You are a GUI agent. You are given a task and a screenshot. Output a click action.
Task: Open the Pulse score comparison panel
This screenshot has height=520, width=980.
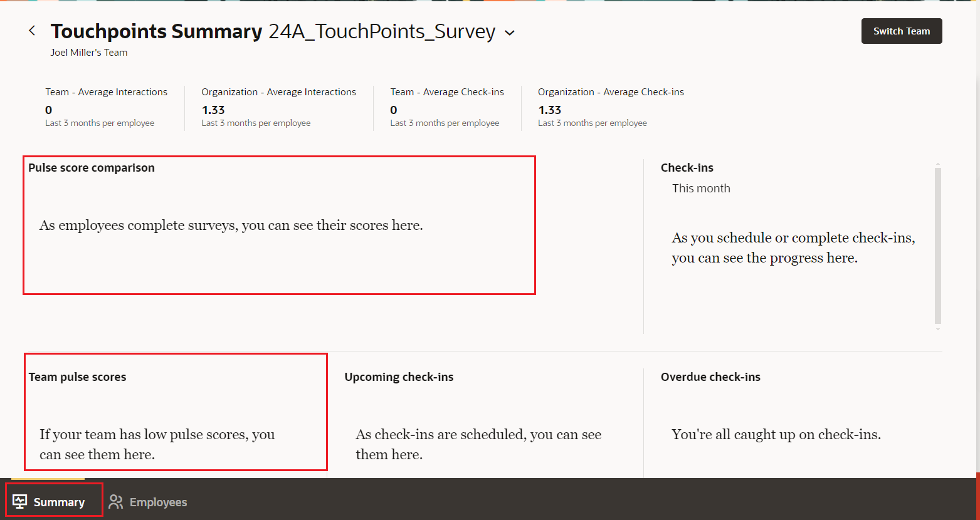pyautogui.click(x=278, y=225)
